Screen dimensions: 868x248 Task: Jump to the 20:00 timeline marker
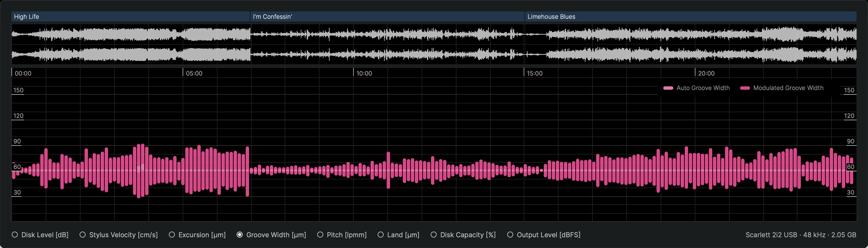pos(706,73)
